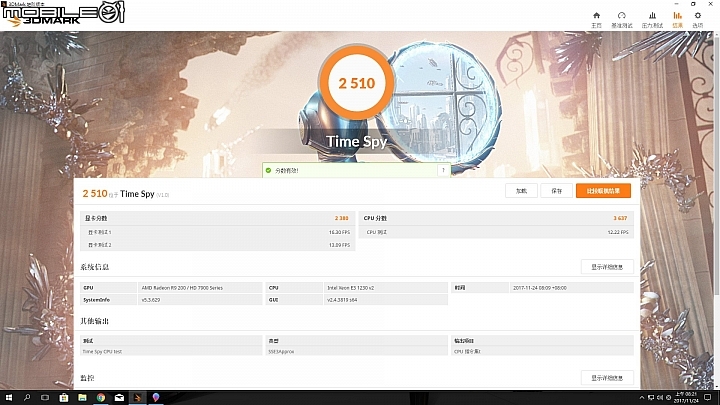The image size is (720, 405).
Task: Open Task View from the taskbar
Action: (45, 398)
